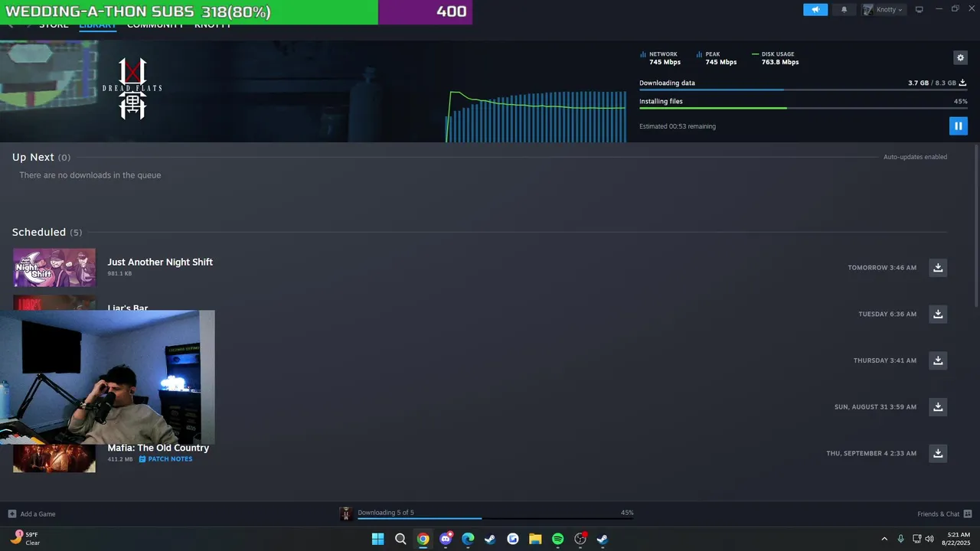The width and height of the screenshot is (980, 551).
Task: Open Discord from the taskbar
Action: pos(446,539)
